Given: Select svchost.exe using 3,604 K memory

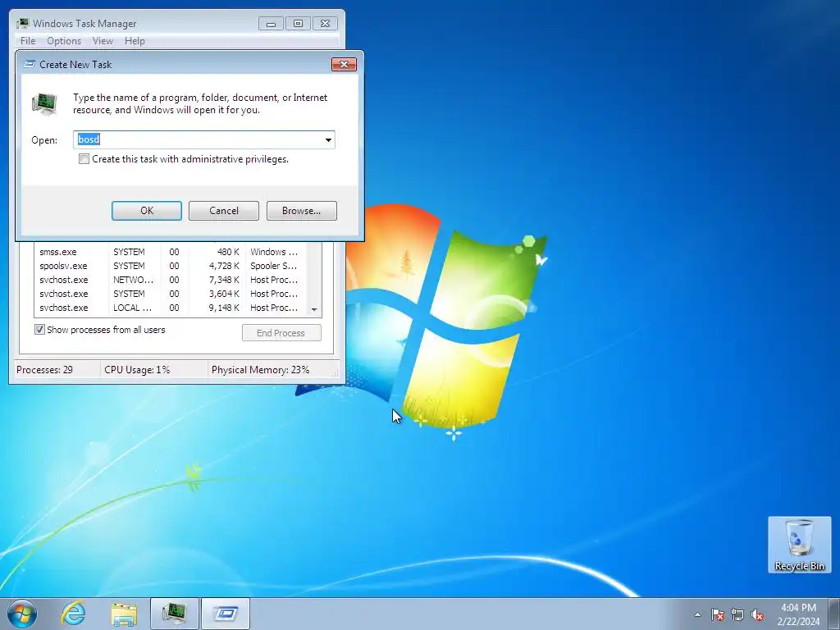Looking at the screenshot, I should 171,294.
